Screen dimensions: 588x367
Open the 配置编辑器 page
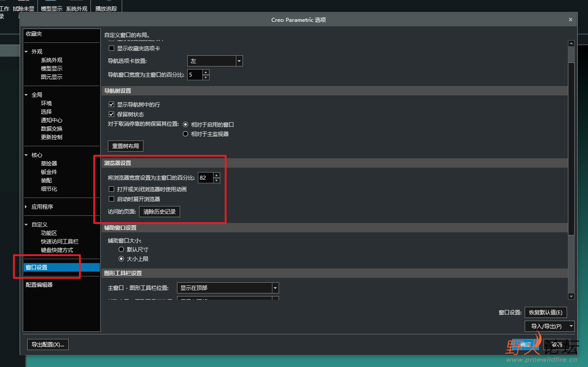coord(39,285)
